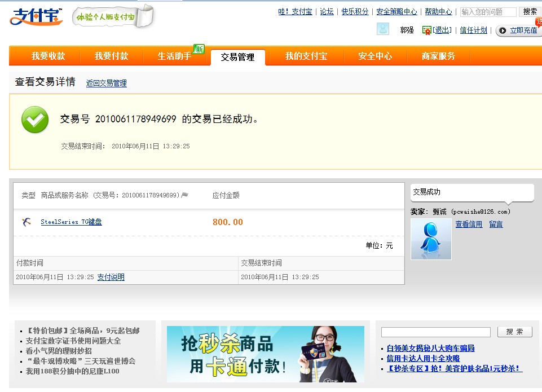Click the product type icon beside SteelSeries

coord(27,222)
